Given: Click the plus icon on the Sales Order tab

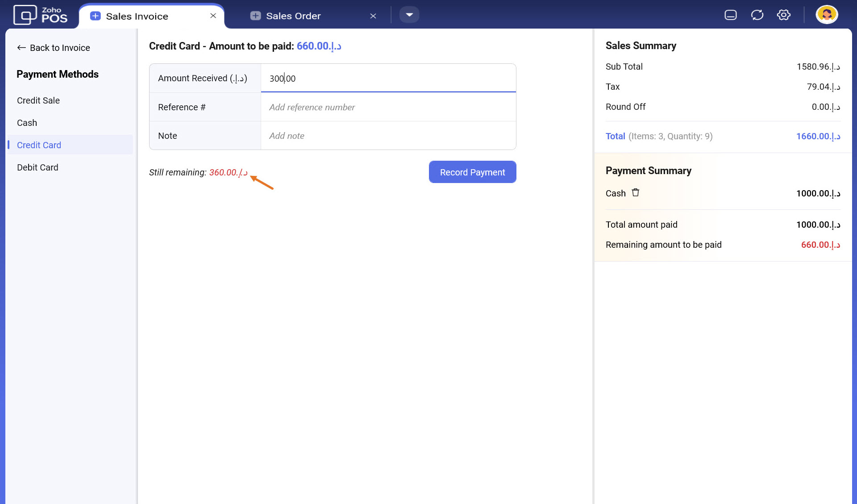Looking at the screenshot, I should 255,16.
